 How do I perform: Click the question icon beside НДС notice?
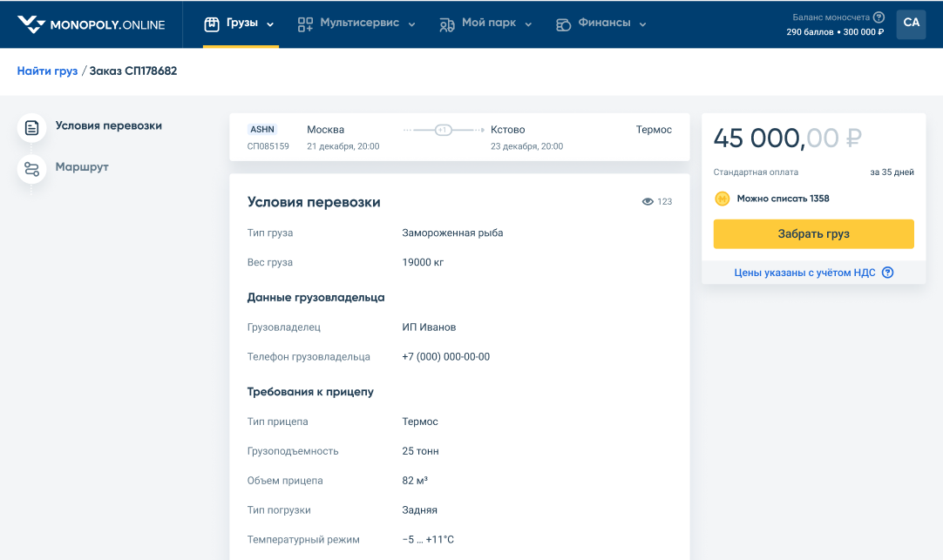point(888,273)
